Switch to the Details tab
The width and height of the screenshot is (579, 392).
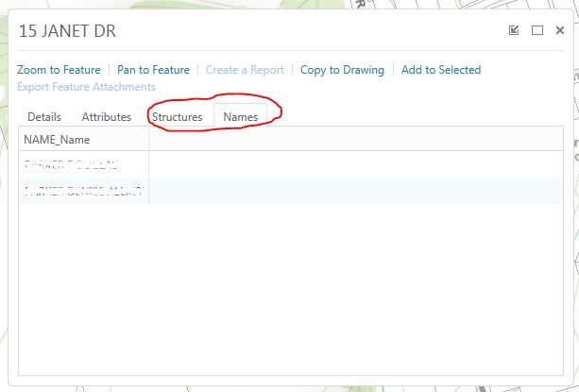click(x=44, y=117)
